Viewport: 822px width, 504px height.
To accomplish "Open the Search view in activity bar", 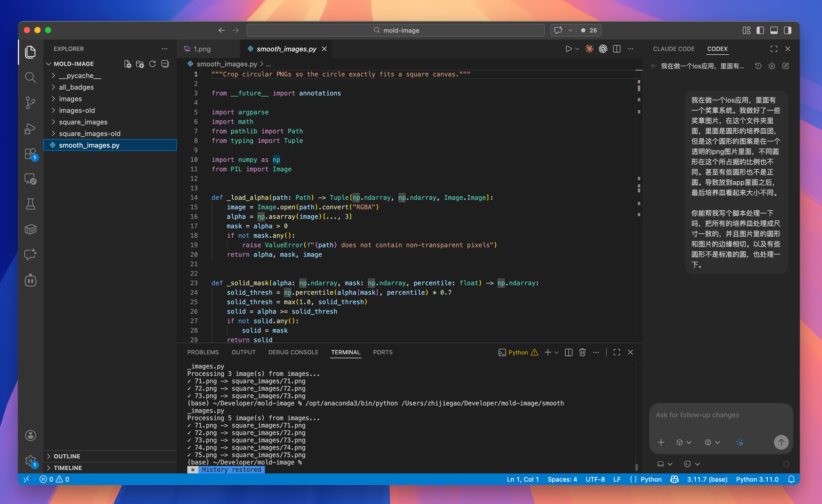I will point(30,77).
